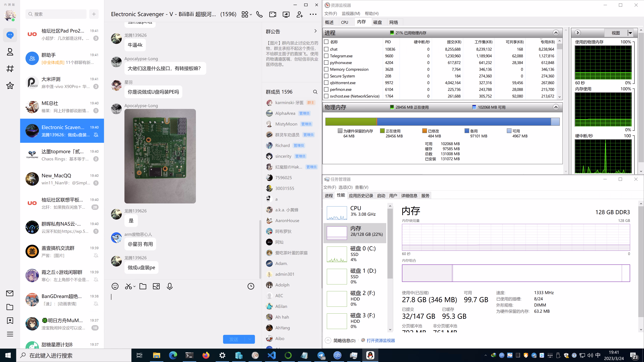Select the chat process checkbox
Image resolution: width=644 pixels, height=362 pixels.
point(326,49)
